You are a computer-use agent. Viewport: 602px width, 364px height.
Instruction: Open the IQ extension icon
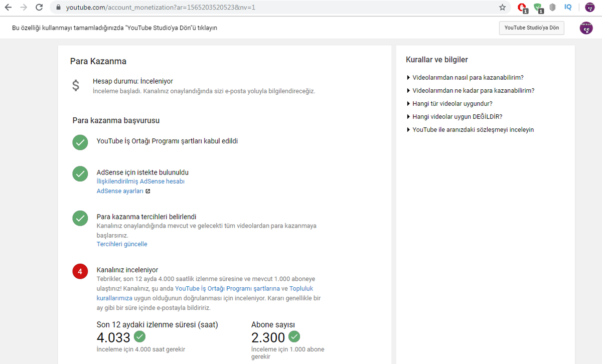click(568, 7)
